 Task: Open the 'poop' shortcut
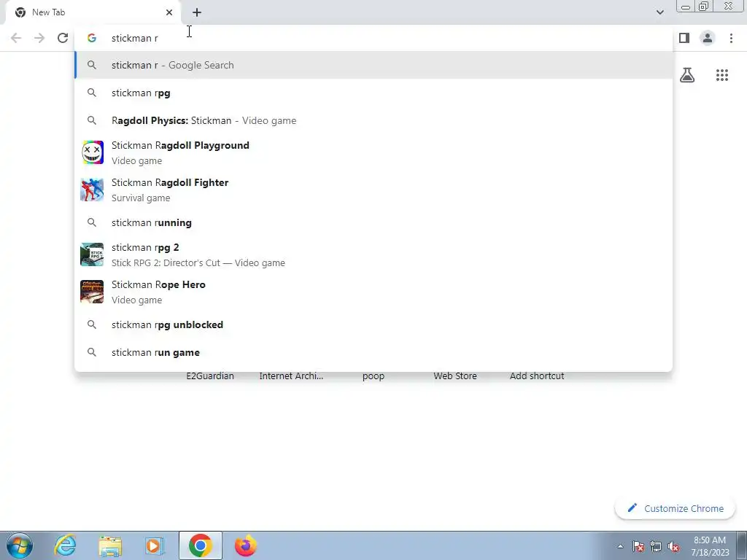click(373, 376)
